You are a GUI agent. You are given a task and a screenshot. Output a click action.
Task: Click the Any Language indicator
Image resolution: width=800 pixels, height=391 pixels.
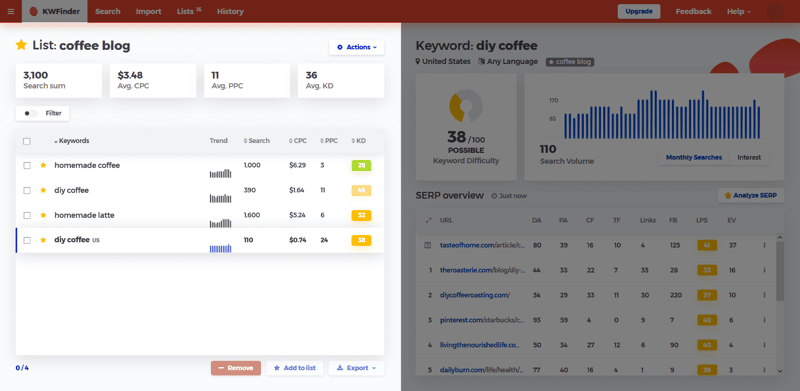pos(508,61)
